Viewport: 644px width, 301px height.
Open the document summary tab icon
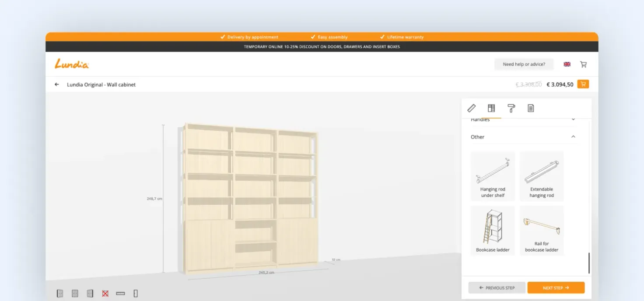click(531, 108)
